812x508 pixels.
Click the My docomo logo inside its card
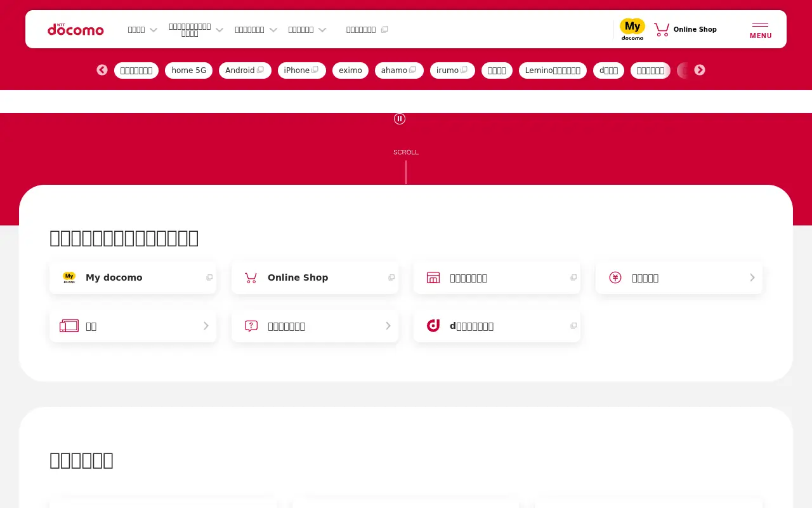(x=69, y=277)
